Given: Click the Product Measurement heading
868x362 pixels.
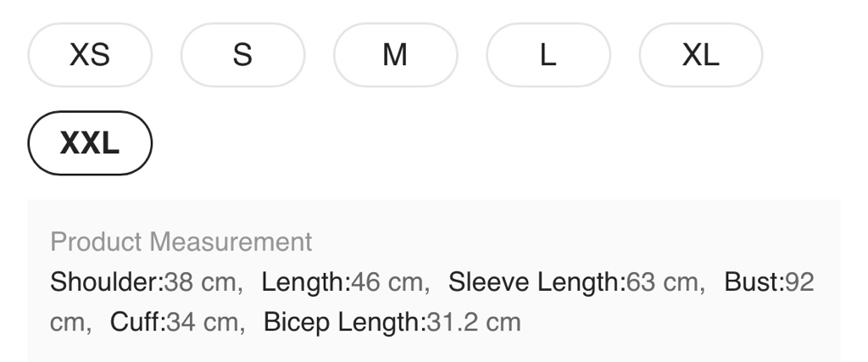Looking at the screenshot, I should [181, 242].
